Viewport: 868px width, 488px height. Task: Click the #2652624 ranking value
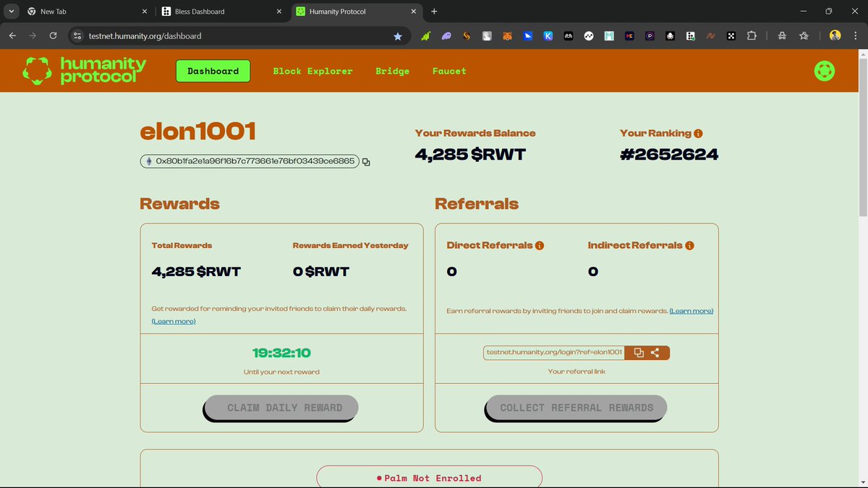coord(669,154)
